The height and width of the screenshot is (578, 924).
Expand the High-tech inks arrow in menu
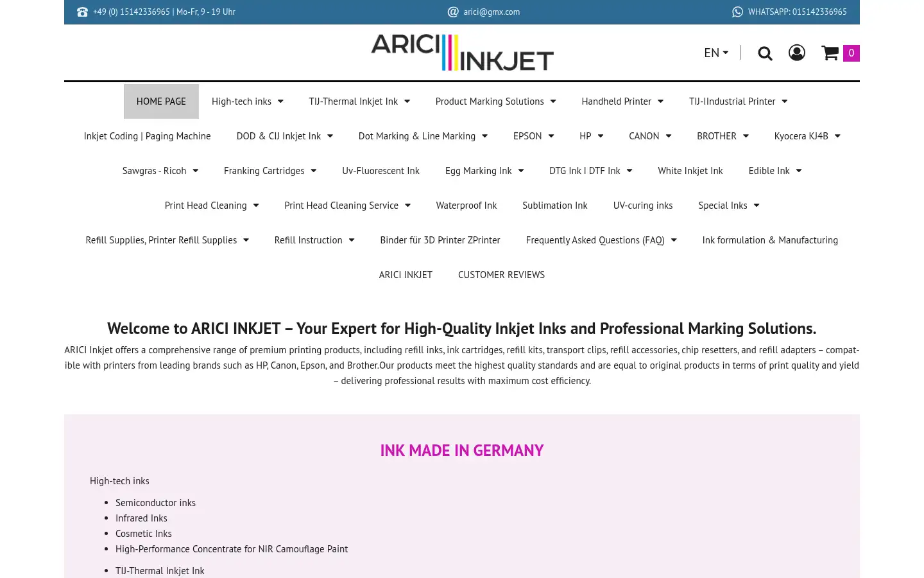280,101
